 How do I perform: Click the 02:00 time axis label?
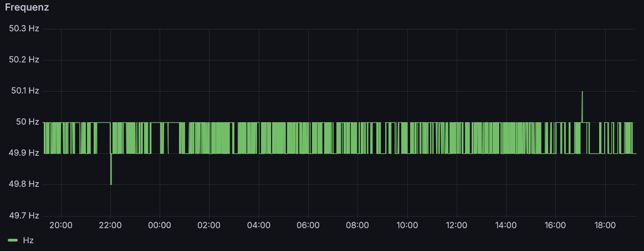[x=209, y=225]
